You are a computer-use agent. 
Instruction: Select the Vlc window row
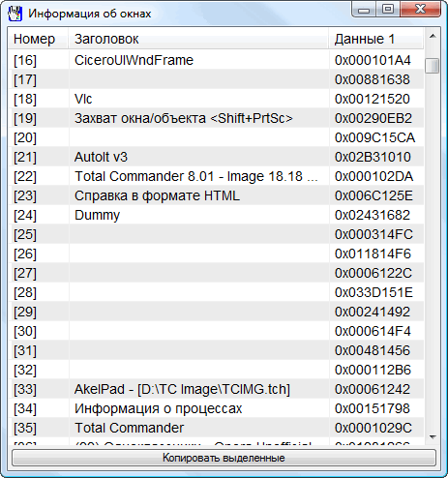point(216,99)
